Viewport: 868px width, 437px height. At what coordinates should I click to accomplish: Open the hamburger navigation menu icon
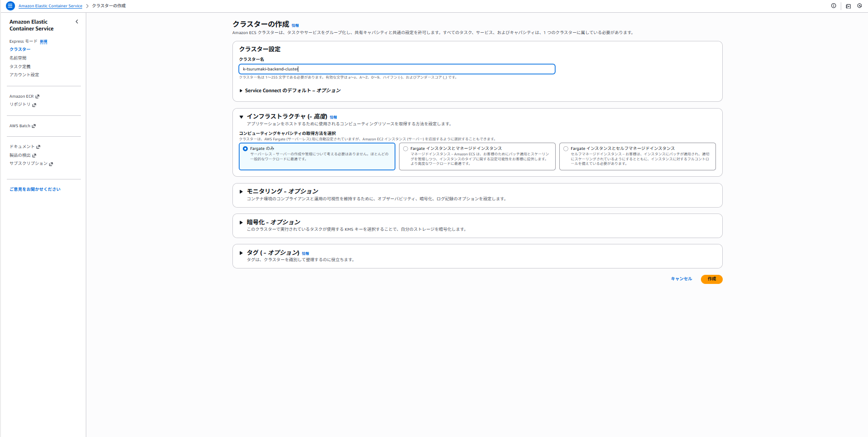(x=10, y=6)
